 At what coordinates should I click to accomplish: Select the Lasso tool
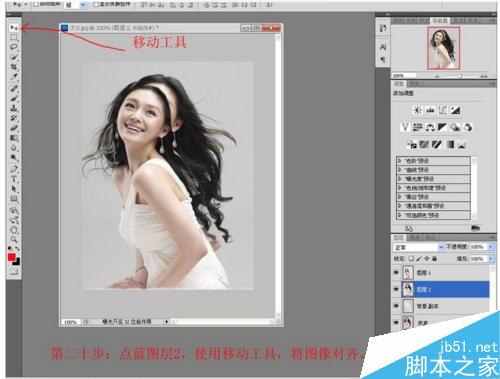click(x=14, y=47)
